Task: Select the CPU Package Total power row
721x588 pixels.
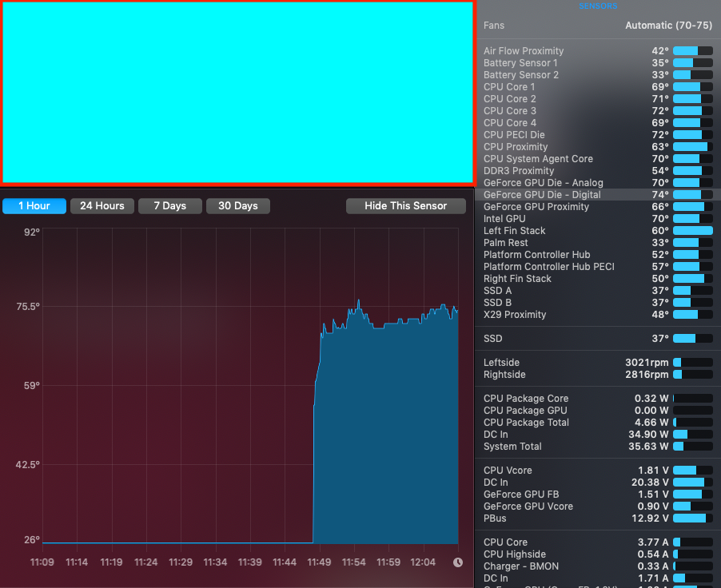Action: 598,423
